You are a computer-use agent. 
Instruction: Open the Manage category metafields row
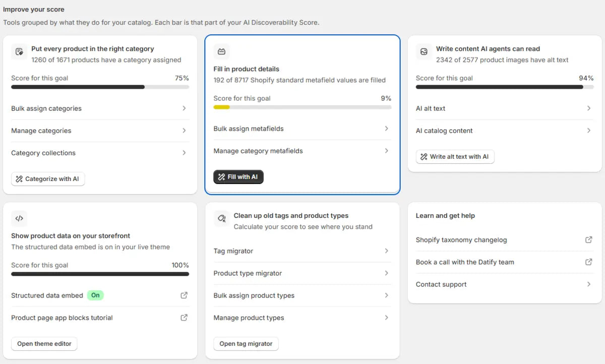(302, 151)
